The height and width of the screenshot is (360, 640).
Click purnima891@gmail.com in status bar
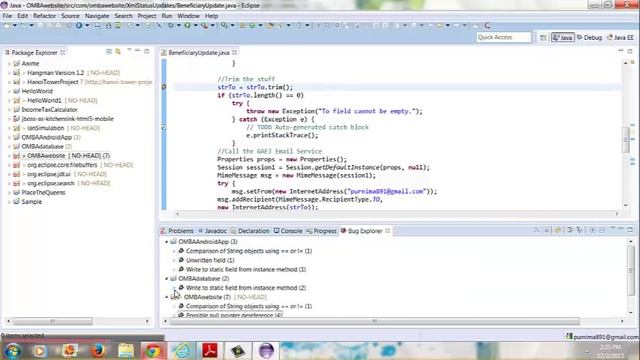click(602, 337)
